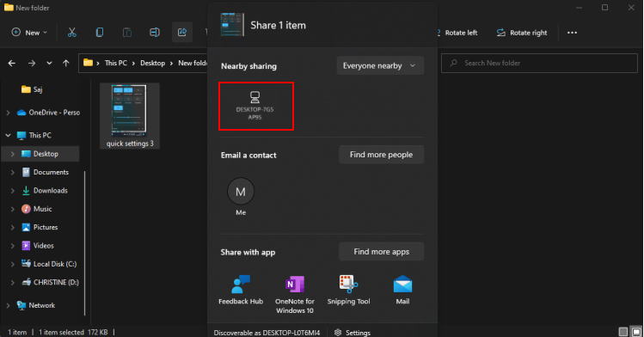Open Pictures in the sidebar
The height and width of the screenshot is (337, 644).
pyautogui.click(x=40, y=228)
